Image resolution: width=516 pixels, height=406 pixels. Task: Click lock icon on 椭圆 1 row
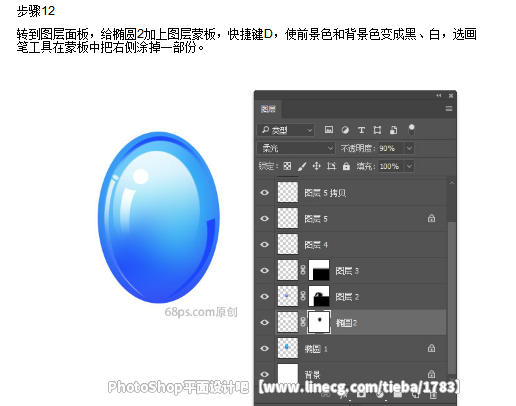[x=431, y=348]
